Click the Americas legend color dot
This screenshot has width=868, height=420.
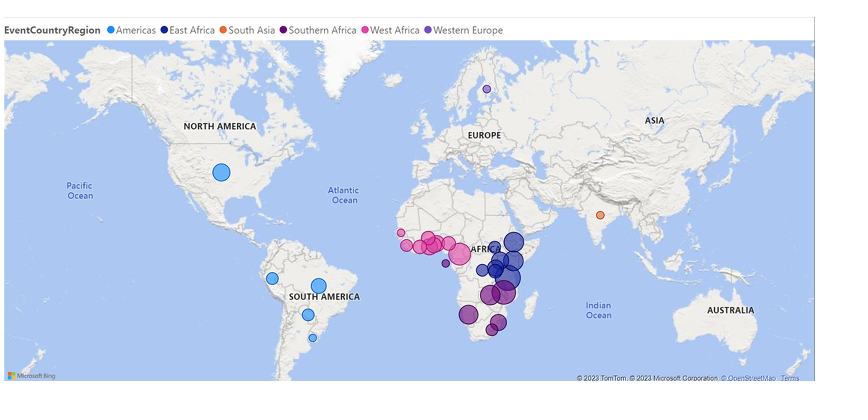click(111, 30)
